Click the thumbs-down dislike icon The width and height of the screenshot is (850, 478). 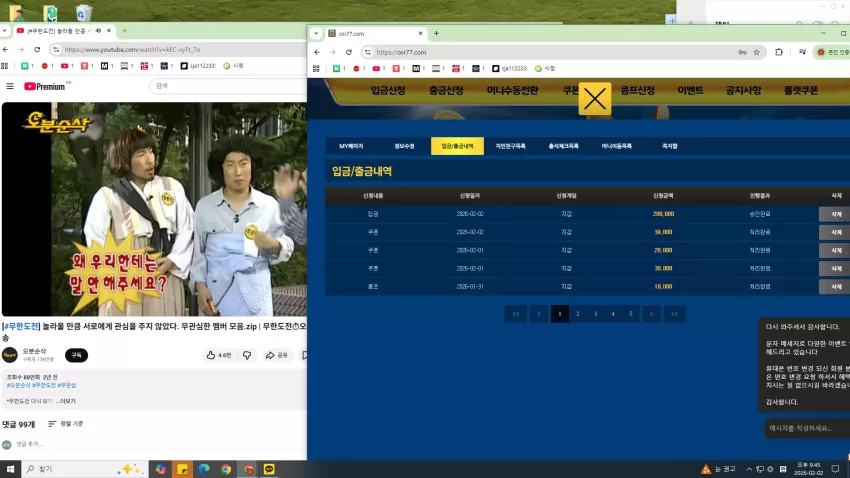pos(247,355)
